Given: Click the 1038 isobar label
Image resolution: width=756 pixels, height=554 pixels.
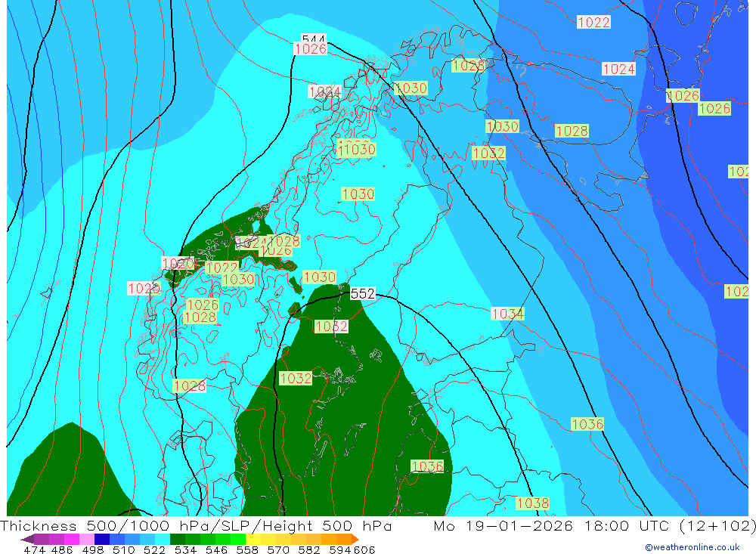Looking at the screenshot, I should click(x=533, y=503).
